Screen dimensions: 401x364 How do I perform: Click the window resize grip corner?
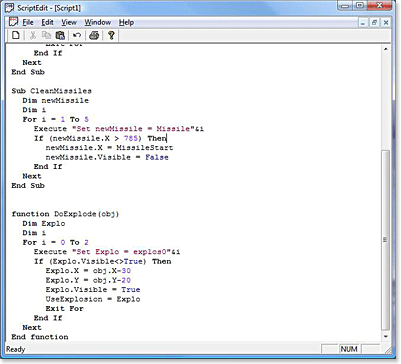coord(388,349)
